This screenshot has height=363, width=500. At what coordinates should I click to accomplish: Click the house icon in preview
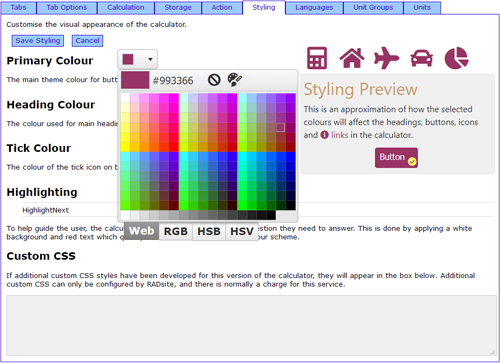pos(352,58)
